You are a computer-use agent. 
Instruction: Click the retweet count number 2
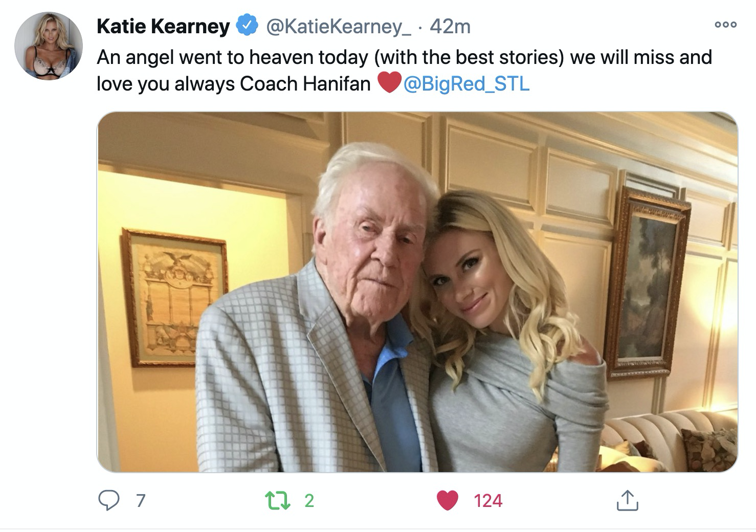pos(309,500)
